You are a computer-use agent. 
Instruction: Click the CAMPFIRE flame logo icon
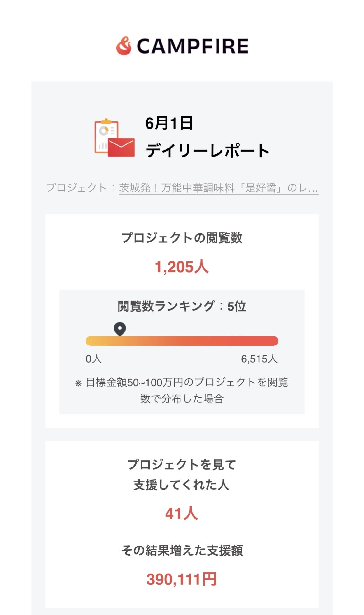click(x=124, y=46)
